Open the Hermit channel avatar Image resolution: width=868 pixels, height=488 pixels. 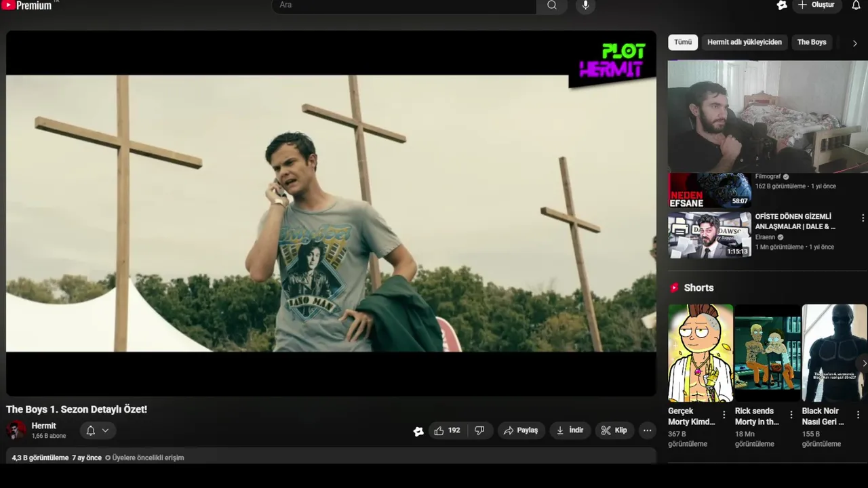pyautogui.click(x=16, y=430)
